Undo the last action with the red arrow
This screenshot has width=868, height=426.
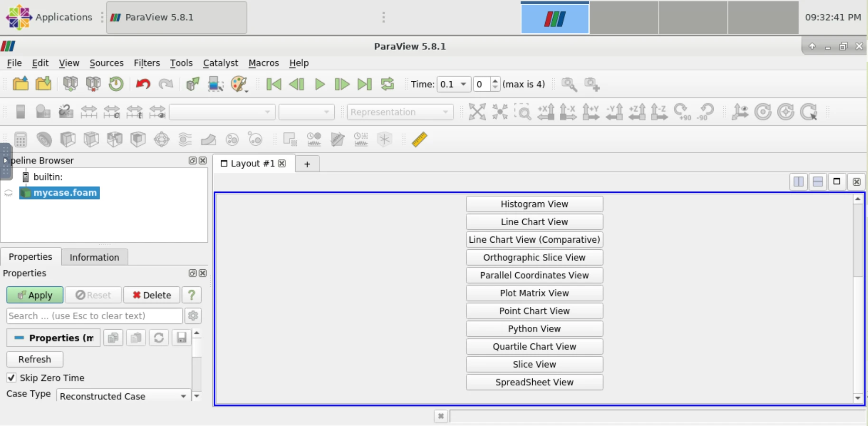(142, 84)
